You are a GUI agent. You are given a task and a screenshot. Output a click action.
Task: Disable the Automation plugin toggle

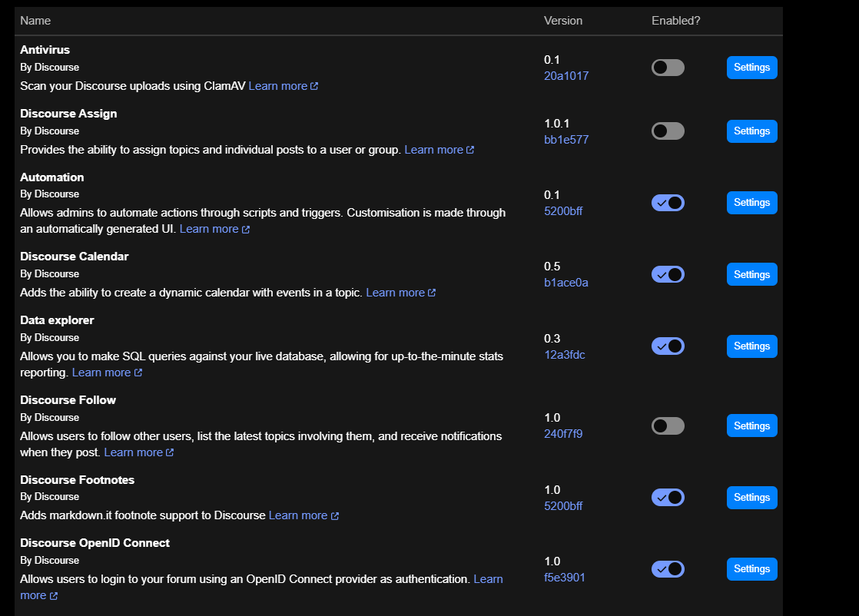[x=668, y=203]
